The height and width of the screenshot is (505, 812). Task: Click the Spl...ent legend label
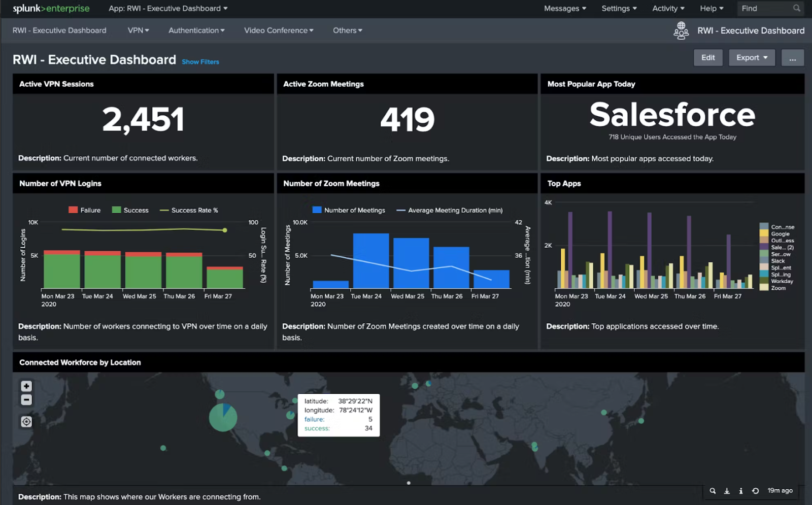pyautogui.click(x=781, y=267)
